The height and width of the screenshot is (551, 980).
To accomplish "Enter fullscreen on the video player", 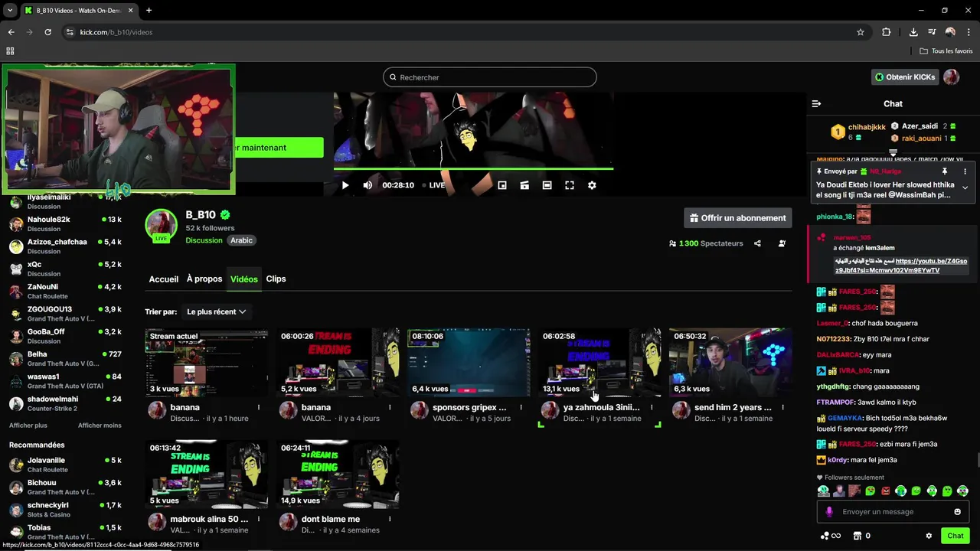I will (x=570, y=185).
